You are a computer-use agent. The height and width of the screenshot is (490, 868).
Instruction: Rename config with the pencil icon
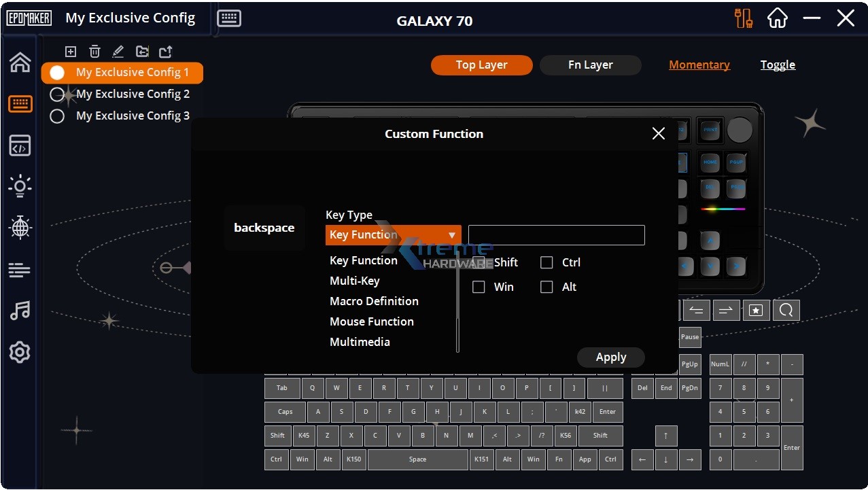(x=118, y=52)
